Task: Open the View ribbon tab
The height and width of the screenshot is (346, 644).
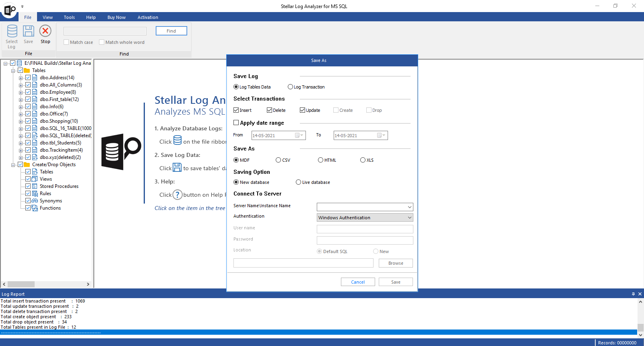Action: pos(47,17)
